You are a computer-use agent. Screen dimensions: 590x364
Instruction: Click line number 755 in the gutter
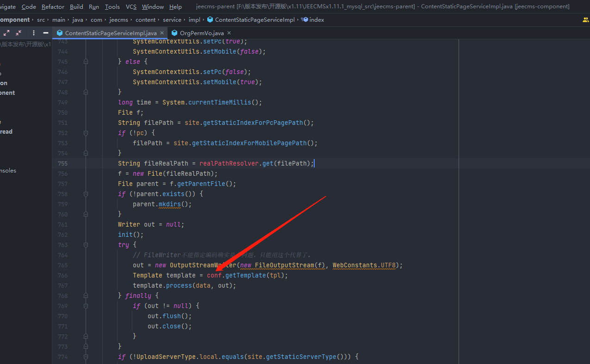pyautogui.click(x=62, y=163)
